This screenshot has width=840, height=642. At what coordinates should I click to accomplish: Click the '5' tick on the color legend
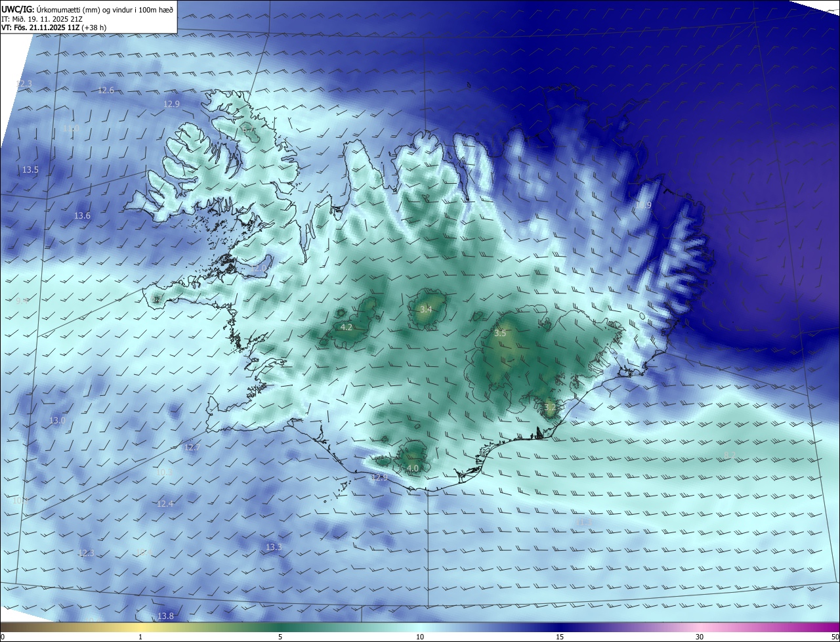click(280, 637)
